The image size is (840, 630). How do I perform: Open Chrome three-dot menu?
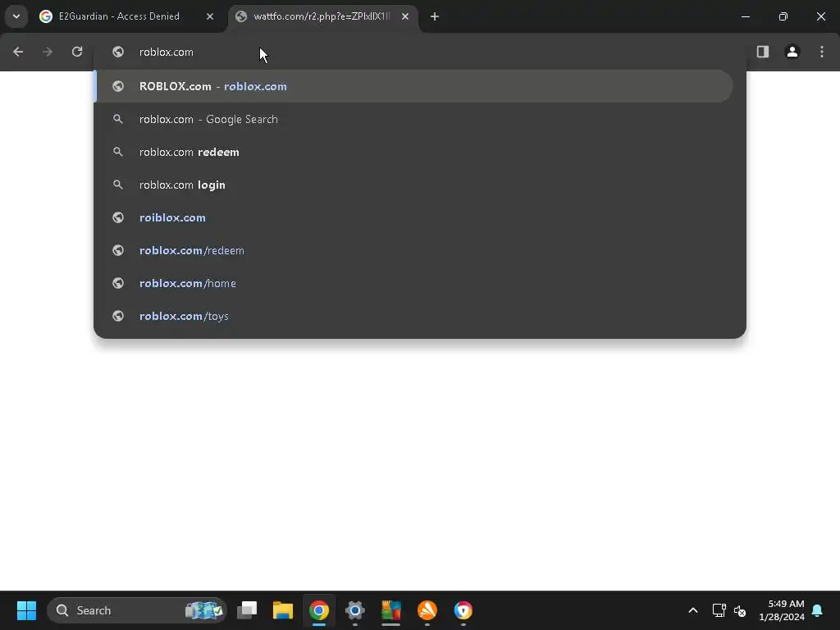pyautogui.click(x=822, y=52)
